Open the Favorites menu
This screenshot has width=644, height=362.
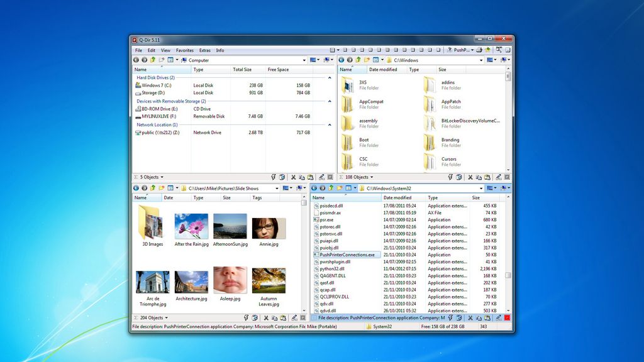(184, 50)
